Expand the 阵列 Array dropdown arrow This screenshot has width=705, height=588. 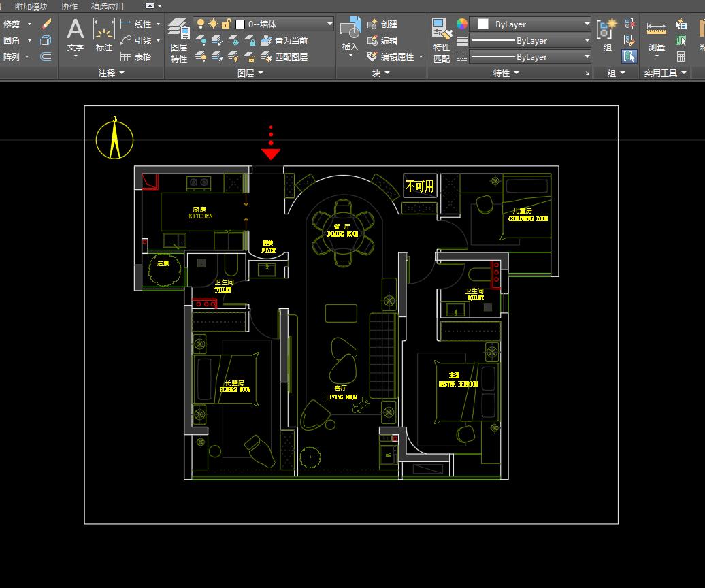(27, 56)
